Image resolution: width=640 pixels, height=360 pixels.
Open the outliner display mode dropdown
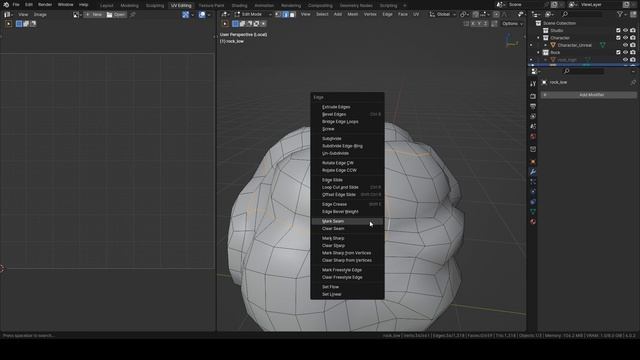549,14
